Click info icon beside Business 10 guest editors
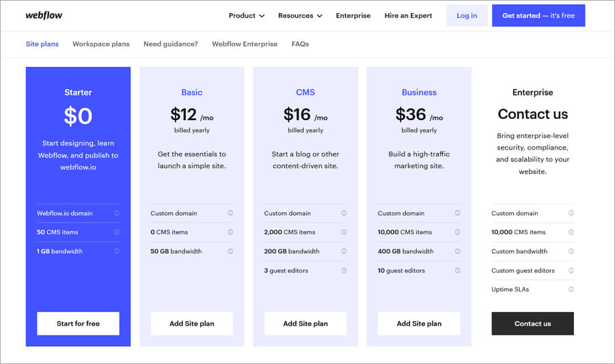The image size is (615, 364). [457, 270]
